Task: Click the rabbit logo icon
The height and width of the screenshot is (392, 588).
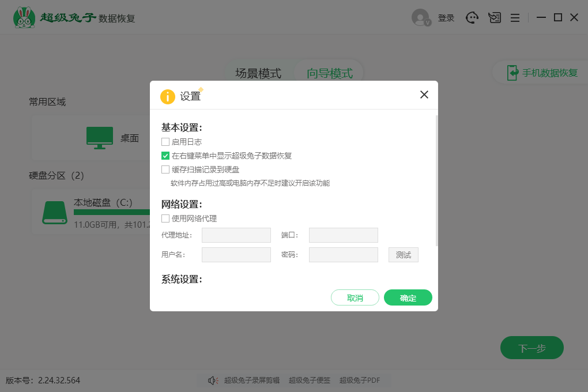Action: click(x=24, y=18)
